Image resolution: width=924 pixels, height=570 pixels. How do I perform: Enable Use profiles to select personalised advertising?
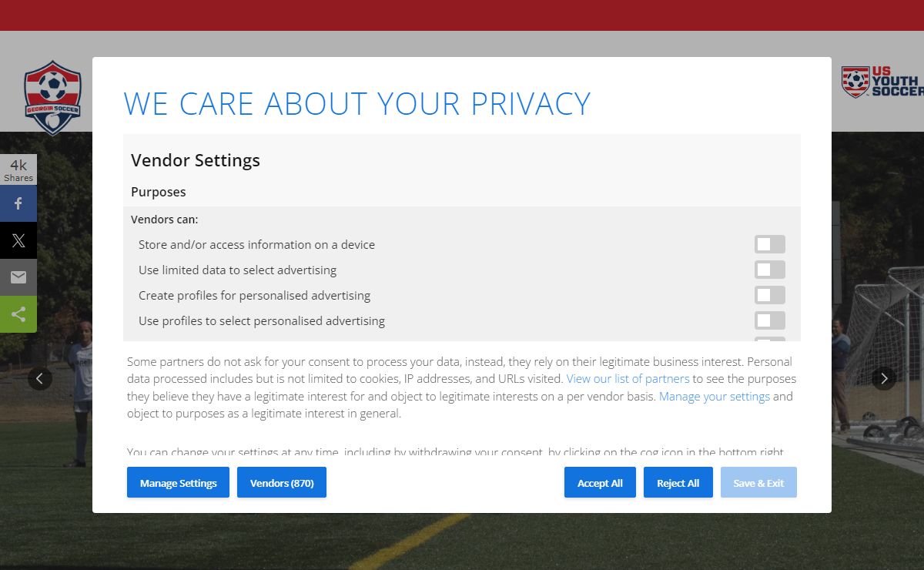770,320
